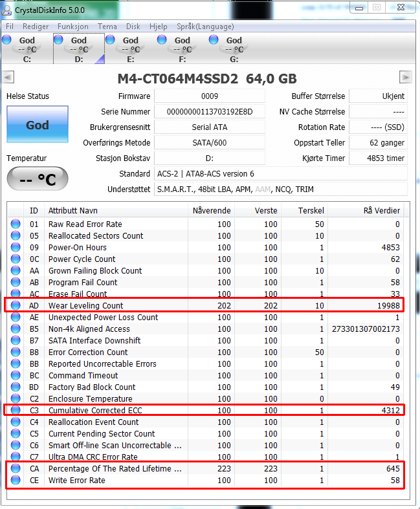This screenshot has height=509, width=420.
Task: Click status icon for Grown Failing Block Count
Action: (16, 271)
